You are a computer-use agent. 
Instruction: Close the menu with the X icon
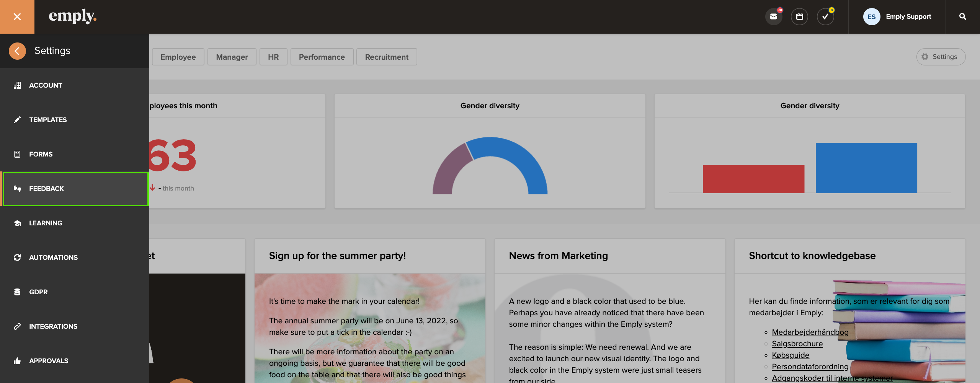[17, 17]
